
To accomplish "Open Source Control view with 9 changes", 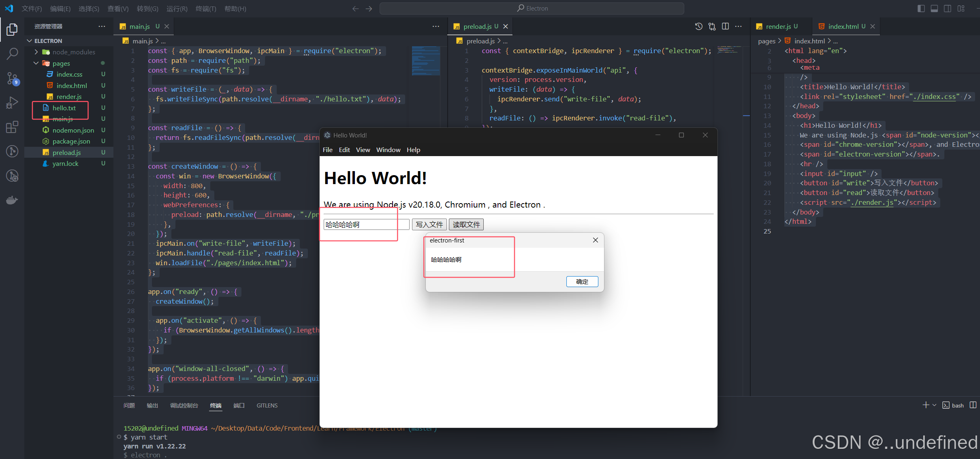I will (12, 78).
